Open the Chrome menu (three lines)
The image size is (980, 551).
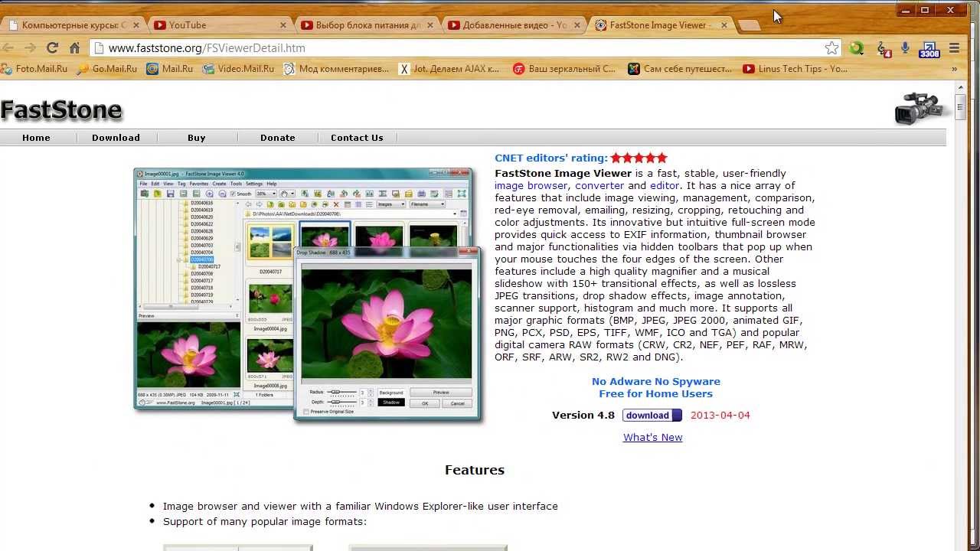tap(954, 47)
